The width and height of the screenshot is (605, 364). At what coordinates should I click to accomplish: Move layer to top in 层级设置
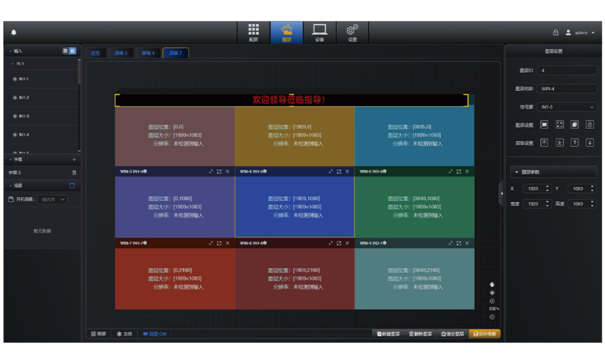544,142
